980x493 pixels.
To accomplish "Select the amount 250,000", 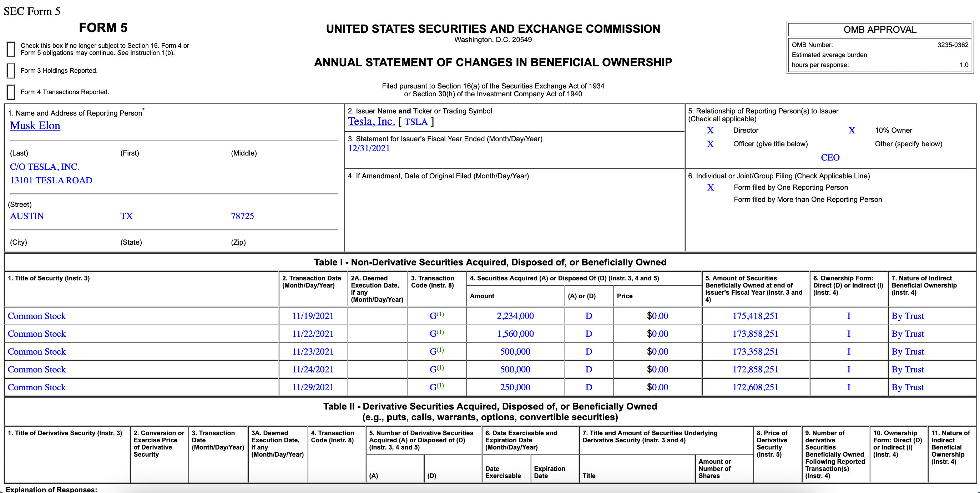I will pyautogui.click(x=515, y=388).
